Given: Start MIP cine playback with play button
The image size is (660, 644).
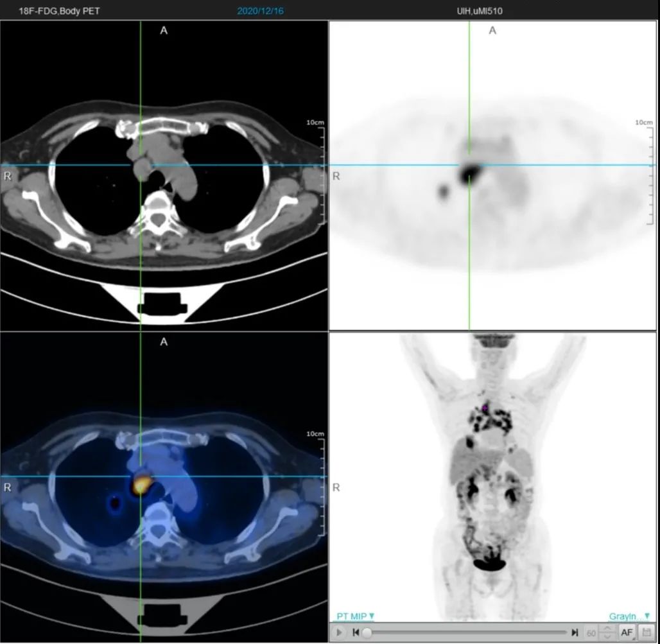Looking at the screenshot, I should tap(339, 632).
